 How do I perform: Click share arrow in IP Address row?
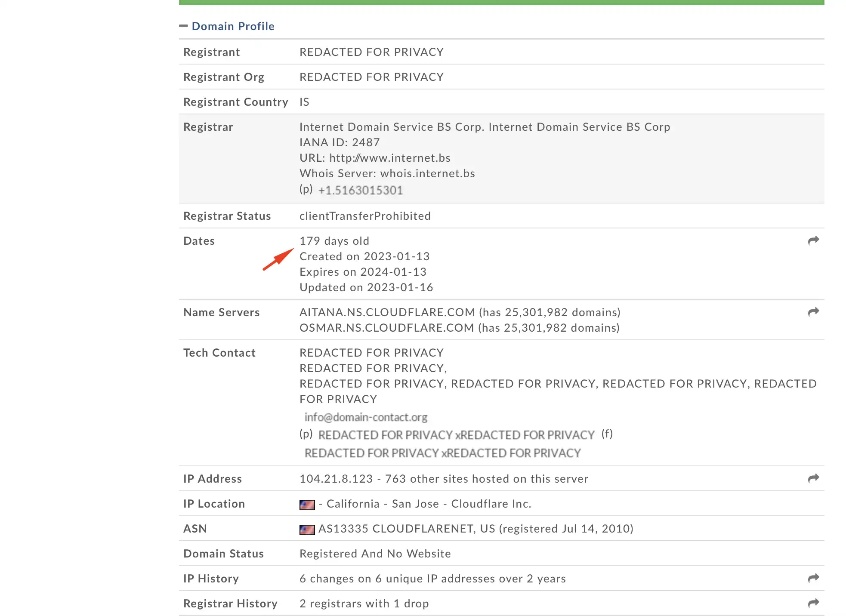pos(813,478)
